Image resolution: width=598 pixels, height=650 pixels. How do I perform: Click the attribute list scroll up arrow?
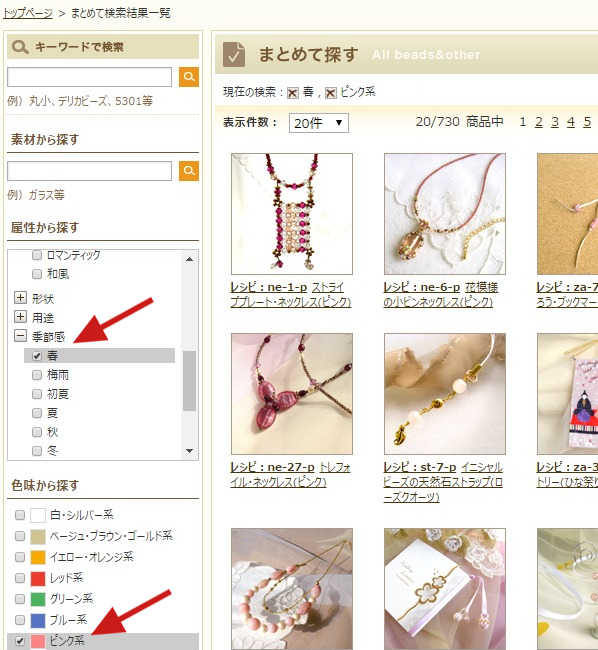coord(189,259)
